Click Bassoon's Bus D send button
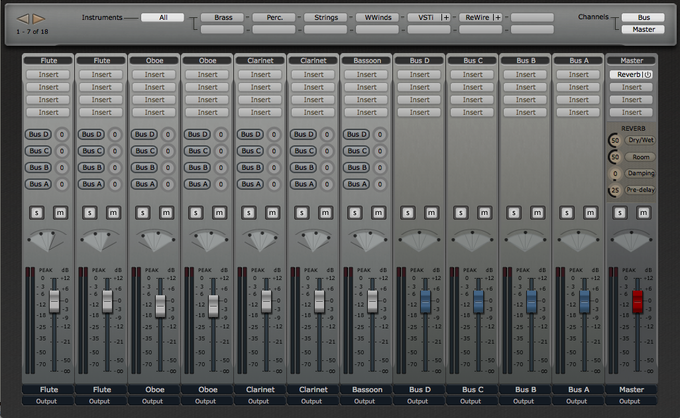The image size is (680, 418). tap(356, 134)
